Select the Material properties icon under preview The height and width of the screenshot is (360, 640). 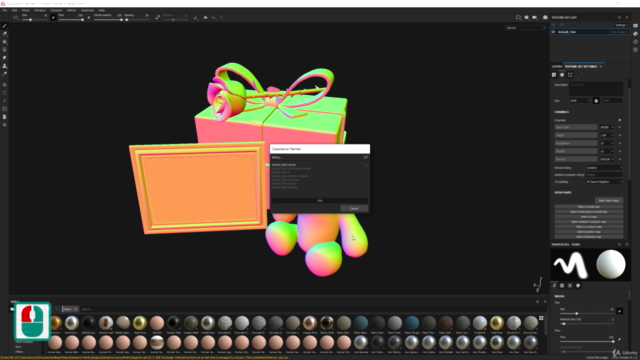coord(578,286)
